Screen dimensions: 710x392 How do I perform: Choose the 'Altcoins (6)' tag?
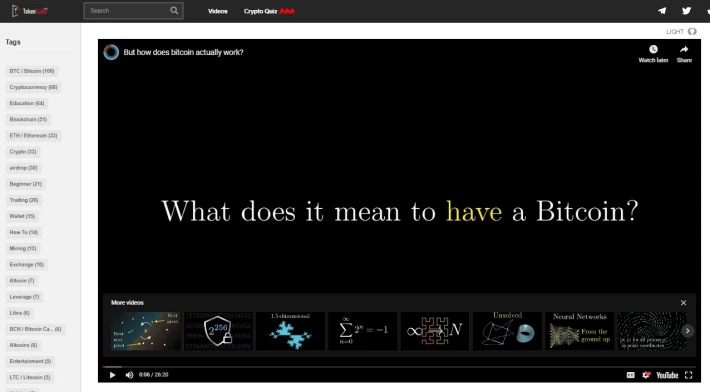[x=23, y=345]
